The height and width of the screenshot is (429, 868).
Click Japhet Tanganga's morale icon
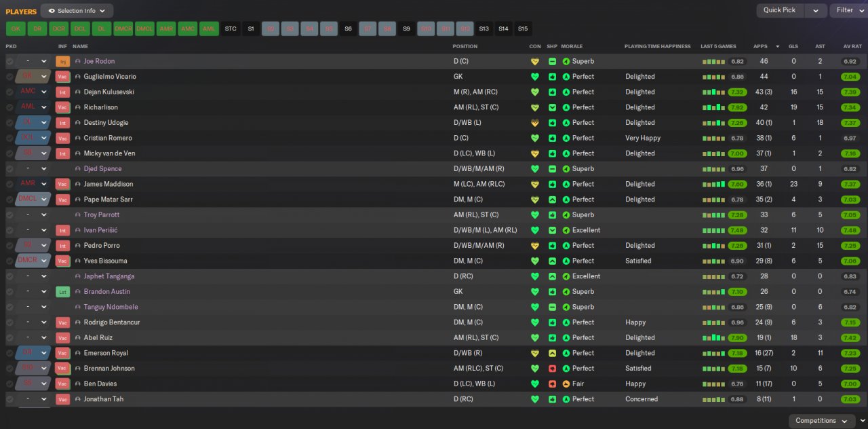click(566, 276)
